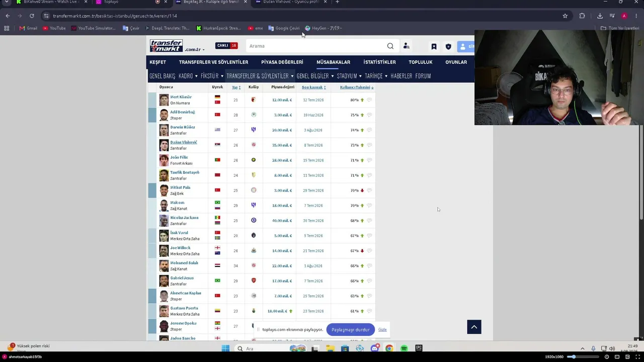Sort by Kullanıcı Tahmini column

pyautogui.click(x=357, y=87)
